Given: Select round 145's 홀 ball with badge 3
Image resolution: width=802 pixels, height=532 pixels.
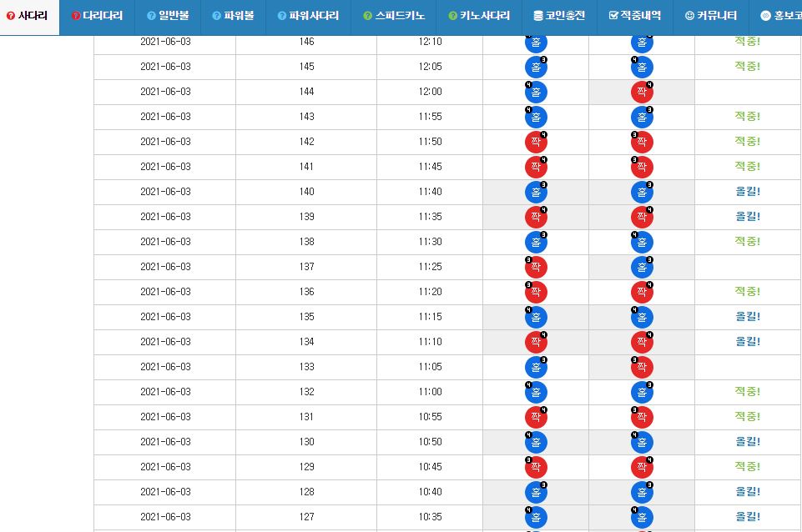Looking at the screenshot, I should (x=536, y=67).
